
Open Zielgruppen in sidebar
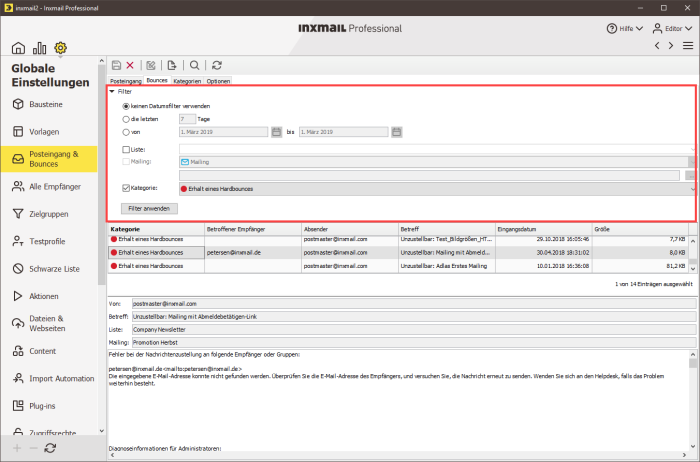[49, 214]
